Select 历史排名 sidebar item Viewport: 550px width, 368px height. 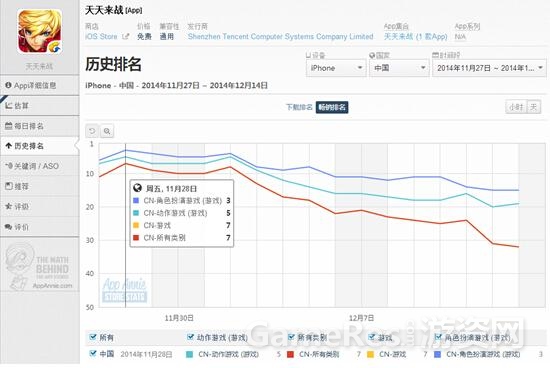click(40, 146)
